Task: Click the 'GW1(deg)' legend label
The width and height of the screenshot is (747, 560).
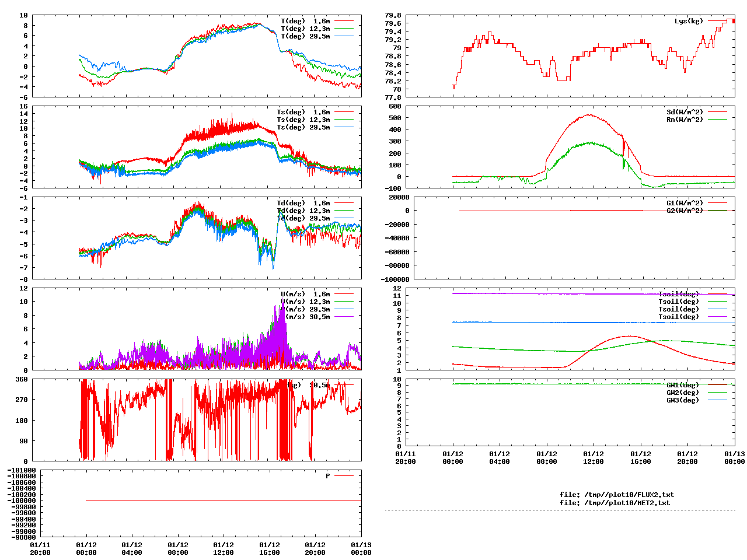Action: (x=683, y=385)
